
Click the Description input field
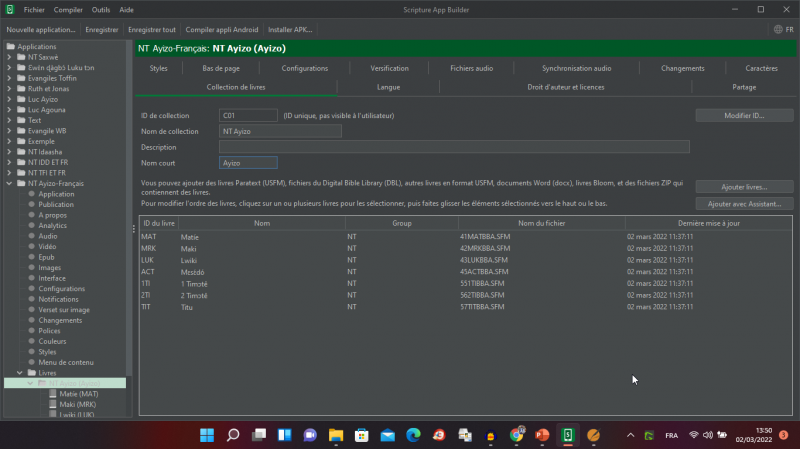(x=454, y=147)
